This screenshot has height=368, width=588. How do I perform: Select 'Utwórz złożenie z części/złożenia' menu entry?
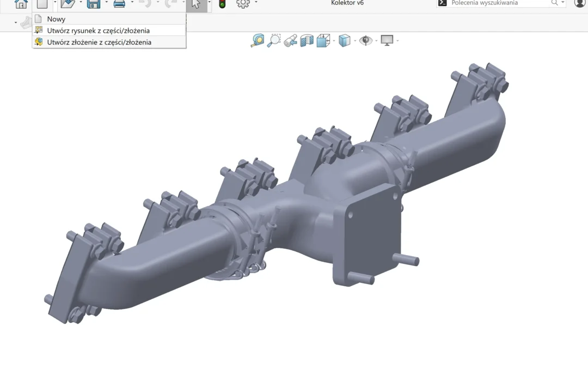click(109, 42)
